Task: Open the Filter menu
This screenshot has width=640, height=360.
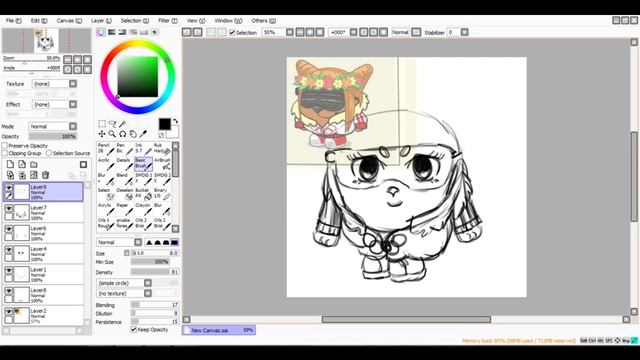Action: pyautogui.click(x=168, y=20)
